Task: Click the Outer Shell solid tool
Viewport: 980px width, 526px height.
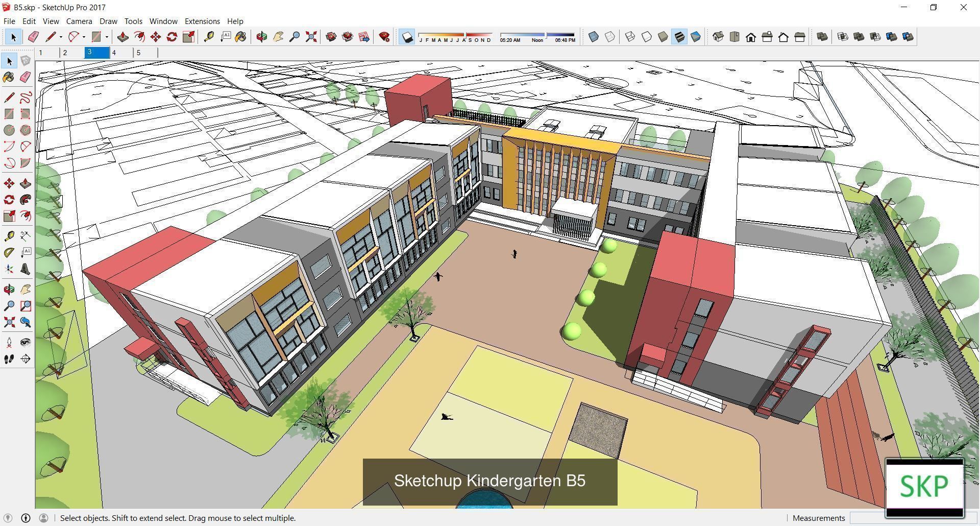Action: pos(822,37)
